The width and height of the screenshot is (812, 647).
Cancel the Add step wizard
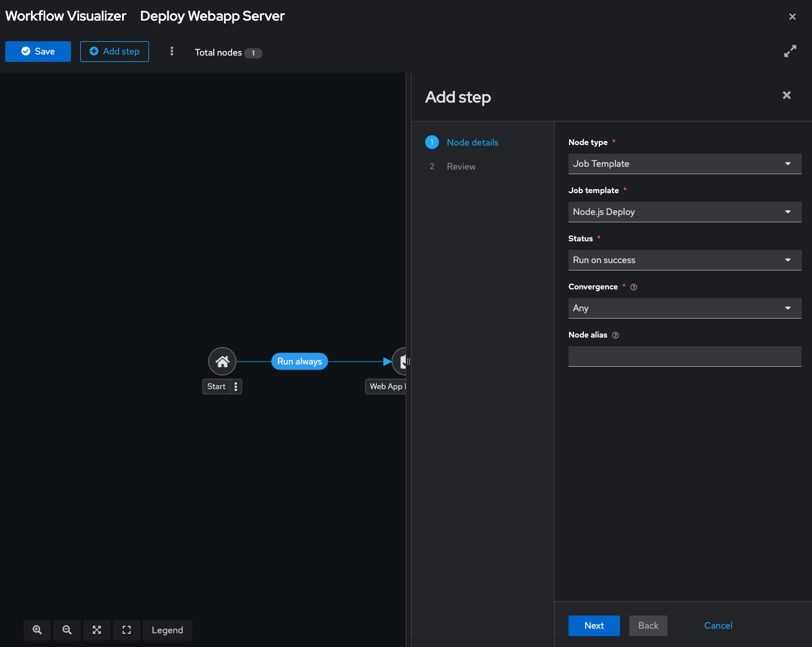pyautogui.click(x=718, y=626)
